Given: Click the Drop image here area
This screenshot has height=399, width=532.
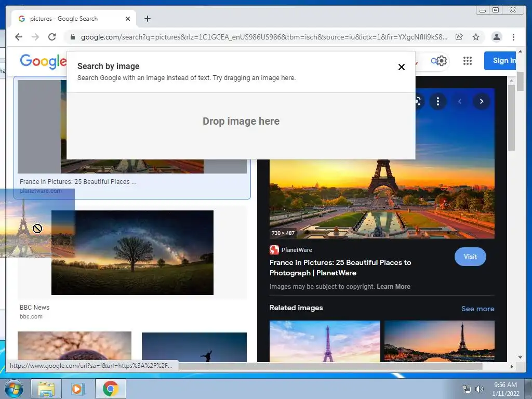Looking at the screenshot, I should [241, 126].
